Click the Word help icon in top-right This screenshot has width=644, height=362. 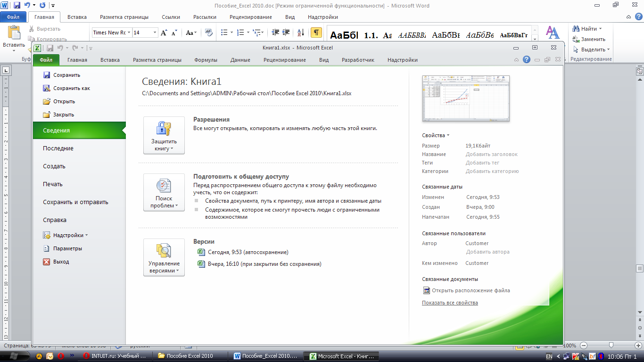point(639,17)
